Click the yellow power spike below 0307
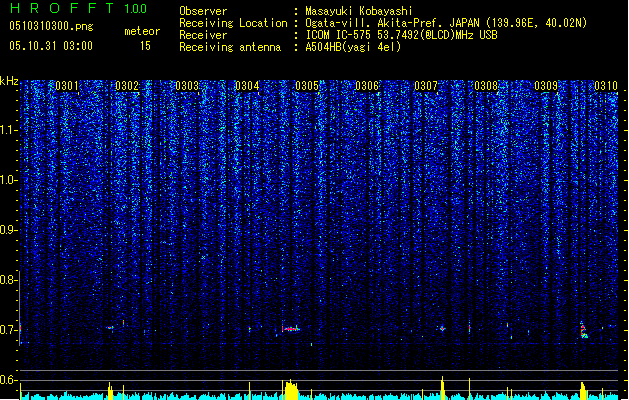 tap(442, 388)
